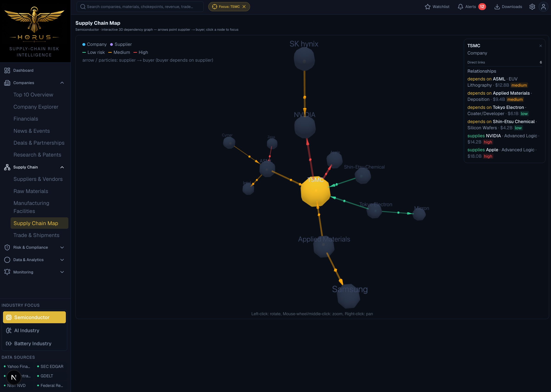The image size is (551, 392).
Task: Go to Company Explorer
Action: click(x=36, y=107)
